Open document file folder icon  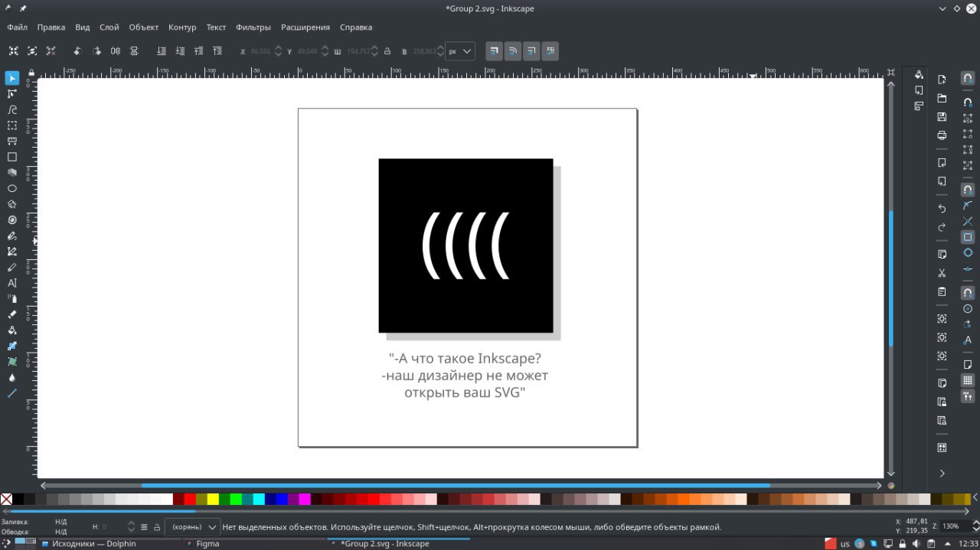942,98
